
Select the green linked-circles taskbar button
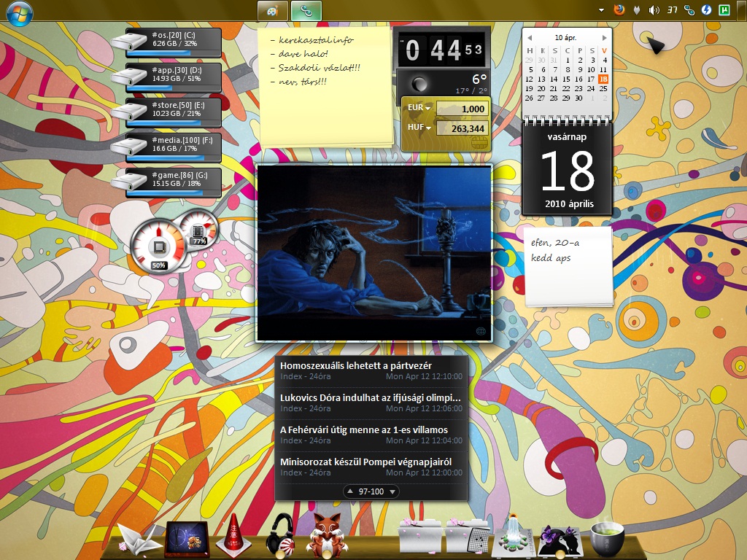tap(306, 11)
